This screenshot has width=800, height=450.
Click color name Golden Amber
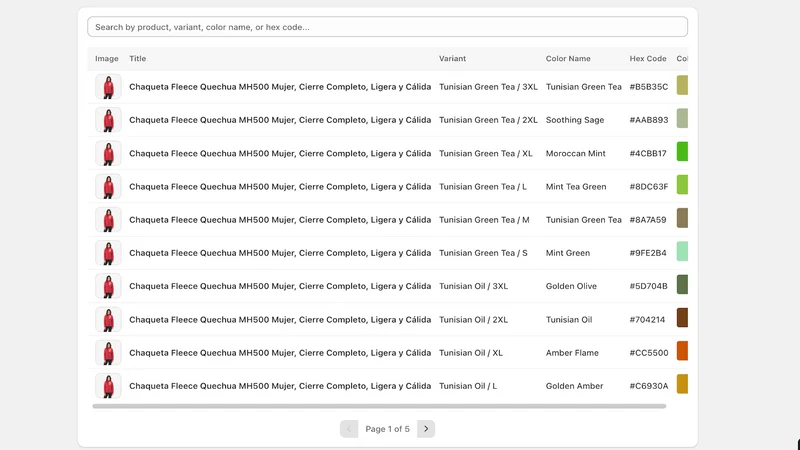(574, 386)
